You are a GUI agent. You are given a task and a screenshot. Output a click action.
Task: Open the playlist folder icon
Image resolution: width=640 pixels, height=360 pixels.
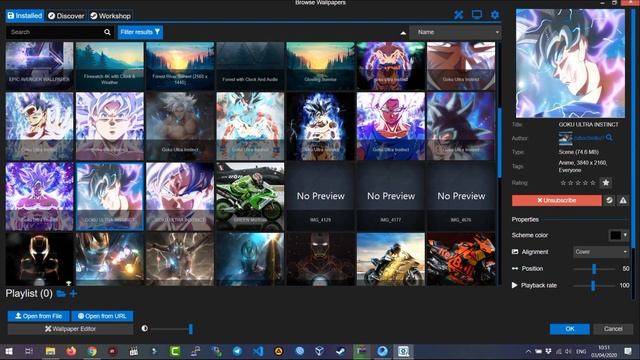pos(61,293)
